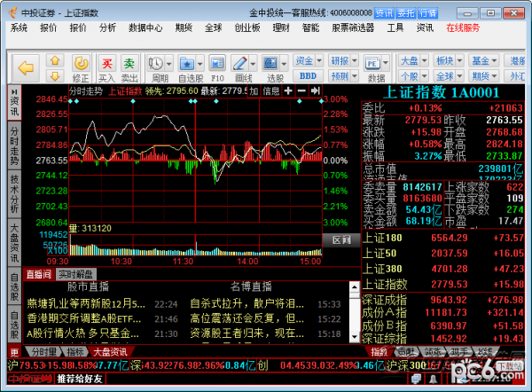The image size is (532, 392).
Task: Expand the 周期 dropdown arrow
Action: click(x=169, y=63)
